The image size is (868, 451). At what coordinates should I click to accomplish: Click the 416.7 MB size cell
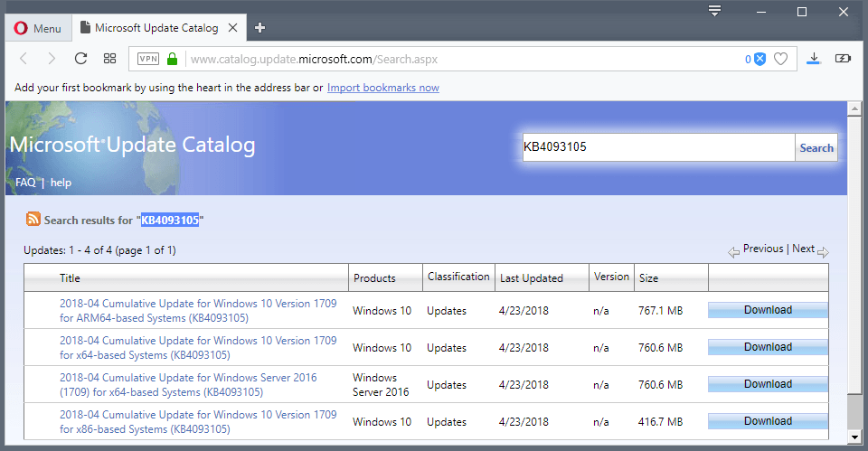[660, 422]
